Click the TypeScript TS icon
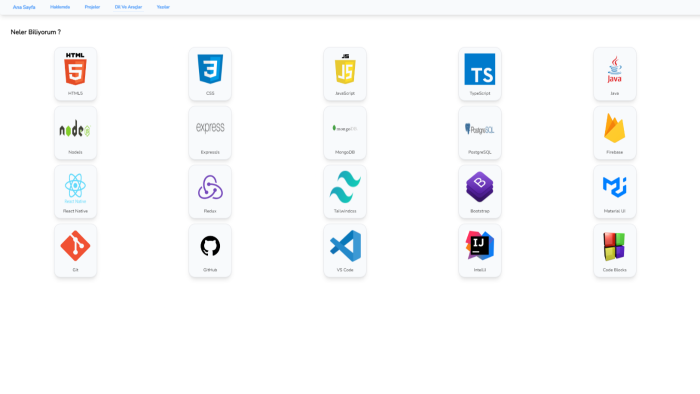Screen dimensions: 700x394 [x=480, y=69]
